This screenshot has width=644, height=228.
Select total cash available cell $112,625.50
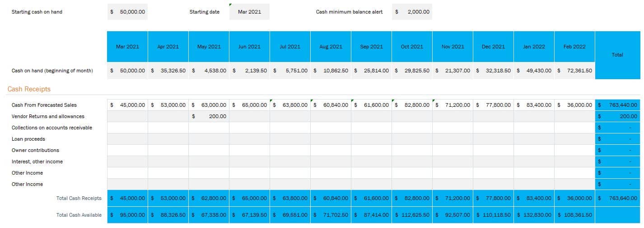click(412, 215)
